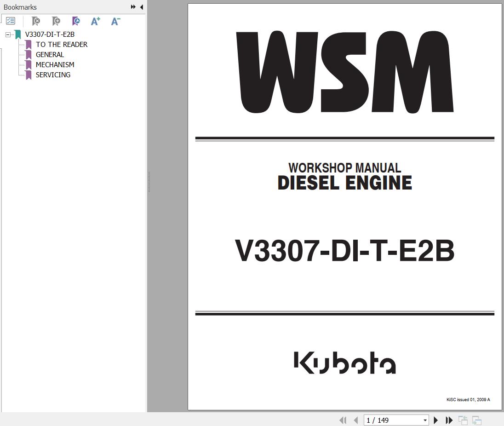Decrease bookmark text size with A-
Image resolution: width=504 pixels, height=426 pixels.
click(x=115, y=21)
